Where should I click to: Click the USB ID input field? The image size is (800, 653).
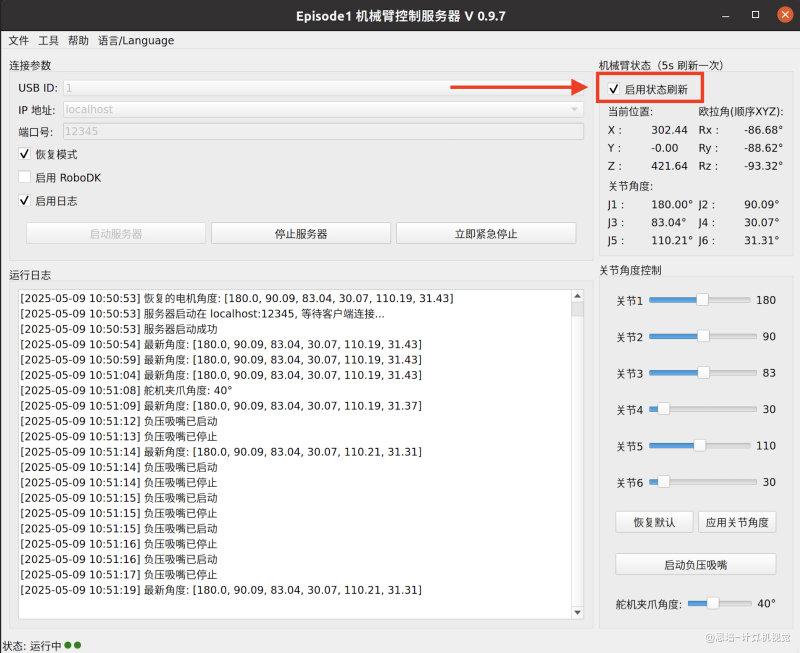323,88
